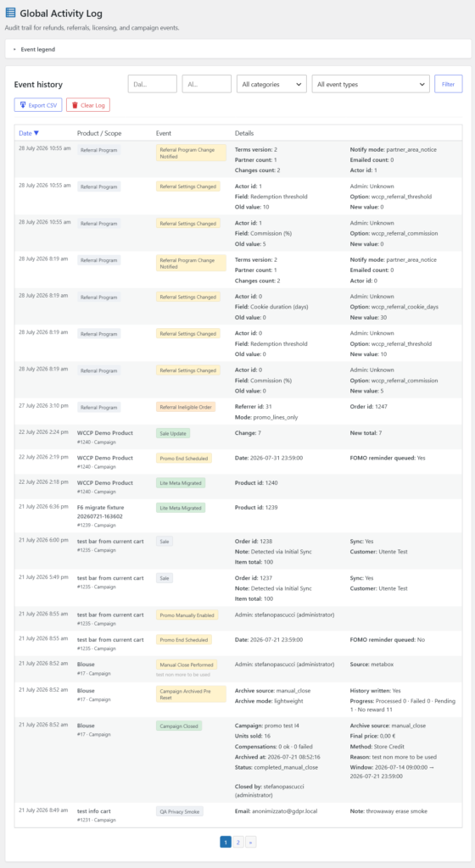
Task: Click the Sale Update event badge
Action: [173, 433]
